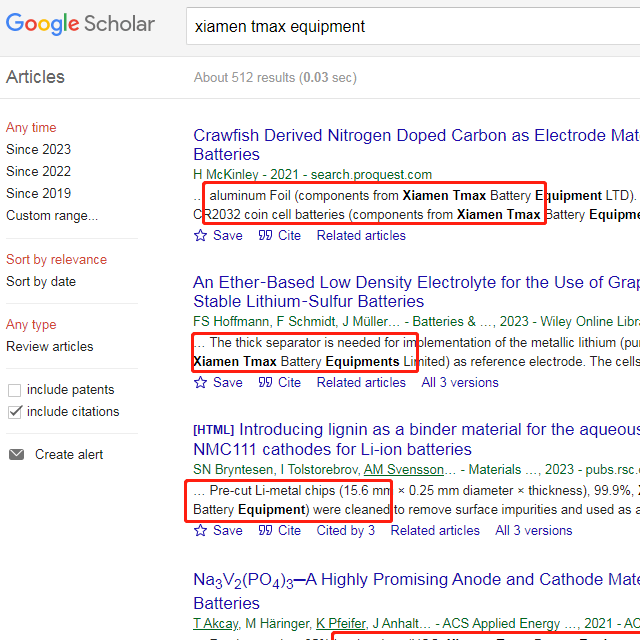Select the Any type filter
The image size is (640, 640).
[31, 324]
